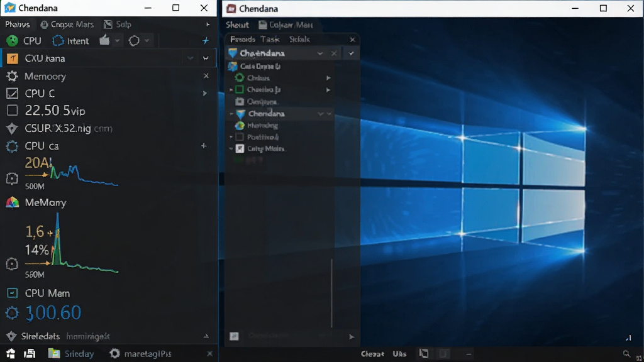Click the Hnamding globe icon

point(240,126)
